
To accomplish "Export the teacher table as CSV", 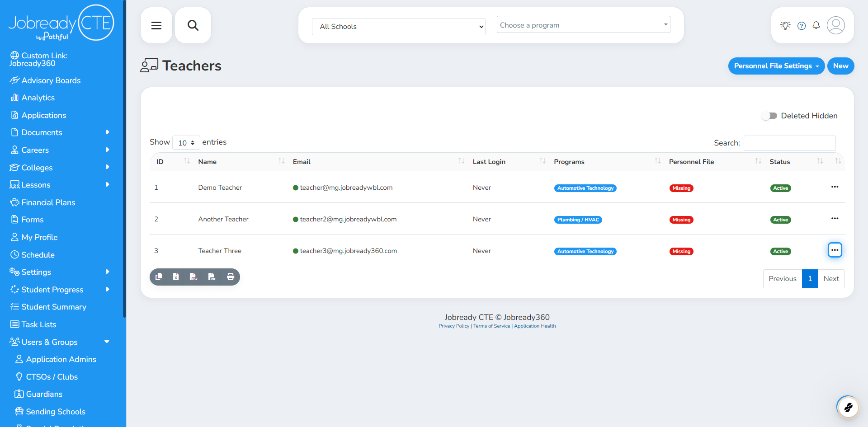I will tap(193, 277).
